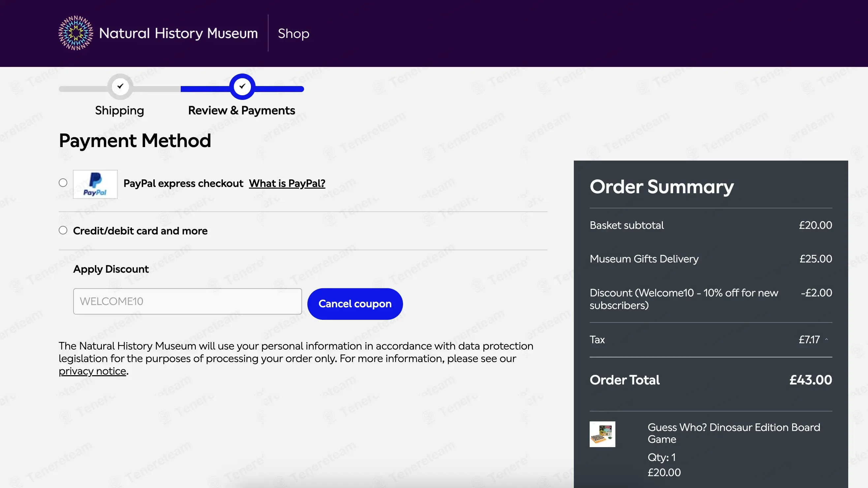868x488 pixels.
Task: Open the Shop link in header
Action: tap(294, 33)
